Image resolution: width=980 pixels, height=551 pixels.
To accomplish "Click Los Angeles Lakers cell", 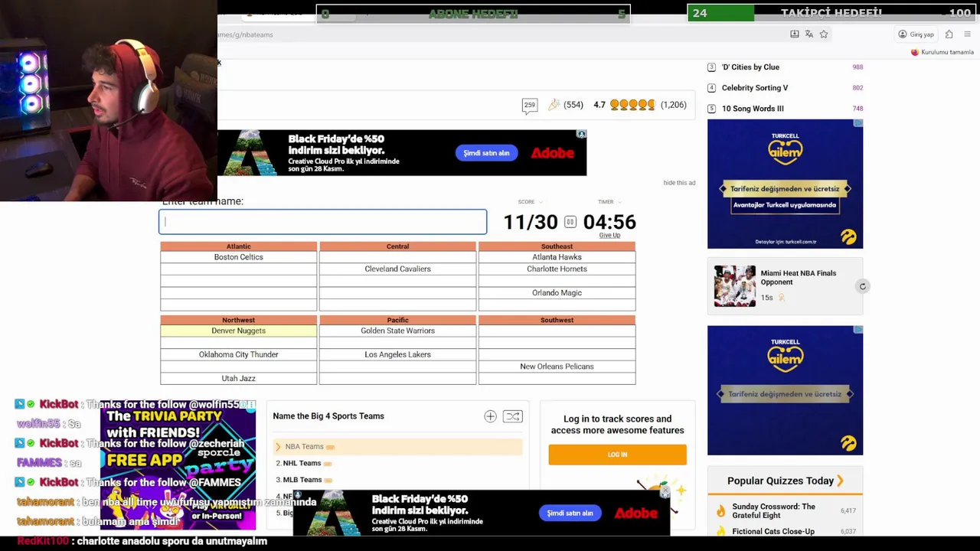I will pos(397,354).
